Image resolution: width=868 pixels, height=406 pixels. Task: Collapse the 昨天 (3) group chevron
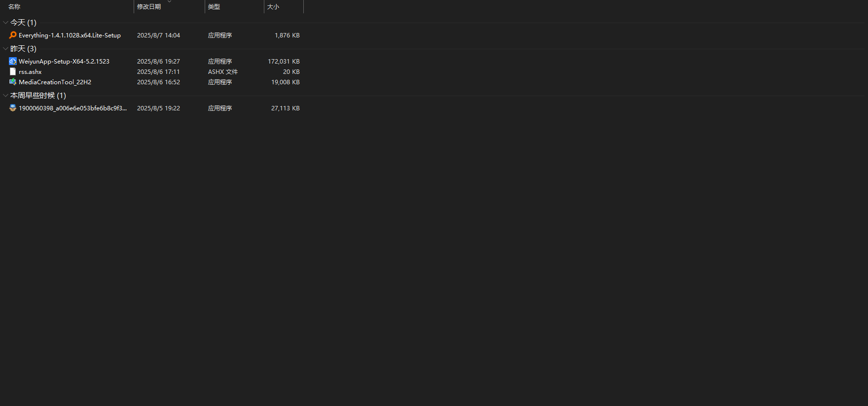(x=5, y=49)
